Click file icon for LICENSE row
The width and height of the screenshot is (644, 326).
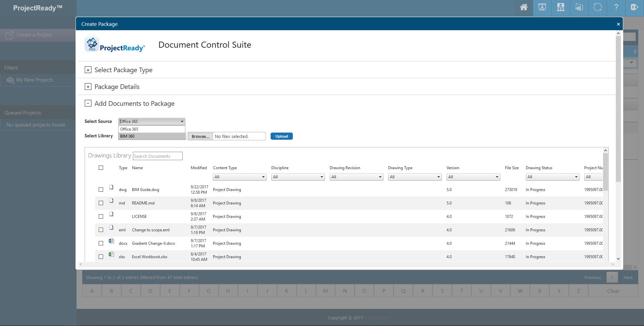coord(111,214)
